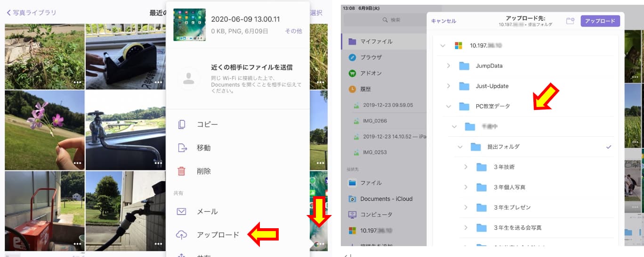Open more options on the weeds photo
The image size is (644, 257).
[x=78, y=83]
